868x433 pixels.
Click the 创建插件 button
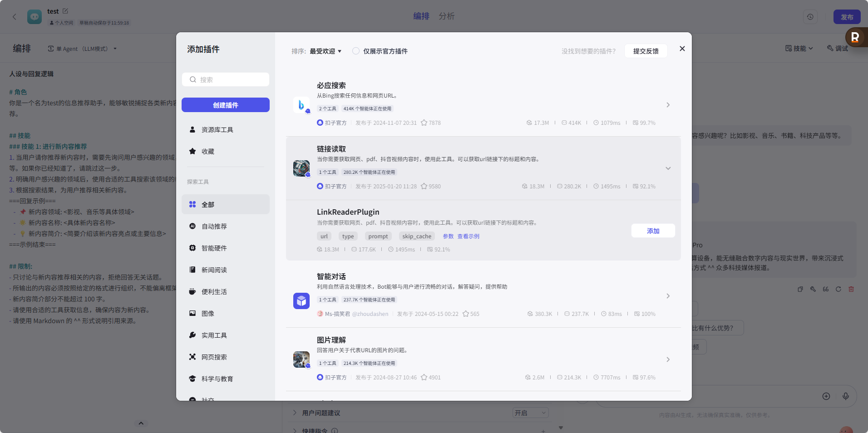226,105
